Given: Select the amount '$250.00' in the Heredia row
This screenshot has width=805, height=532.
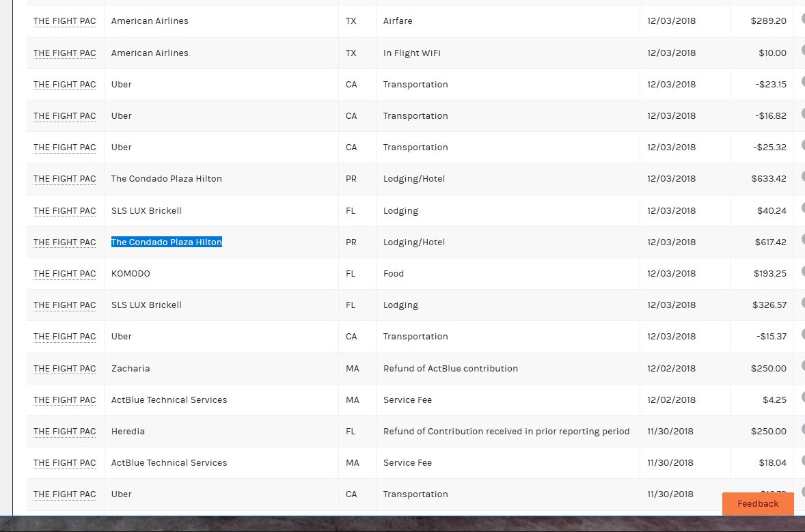Looking at the screenshot, I should 768,432.
